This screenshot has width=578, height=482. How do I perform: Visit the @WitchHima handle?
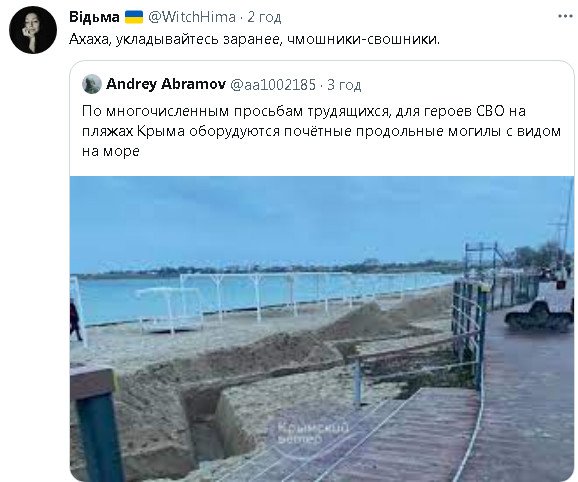192,17
